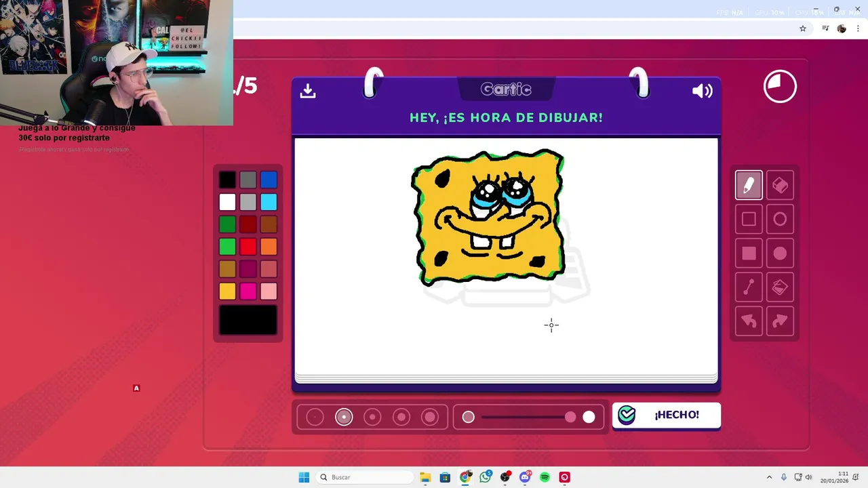Image resolution: width=868 pixels, height=488 pixels.
Task: Switch to Chrome in the taskbar
Action: 465,477
